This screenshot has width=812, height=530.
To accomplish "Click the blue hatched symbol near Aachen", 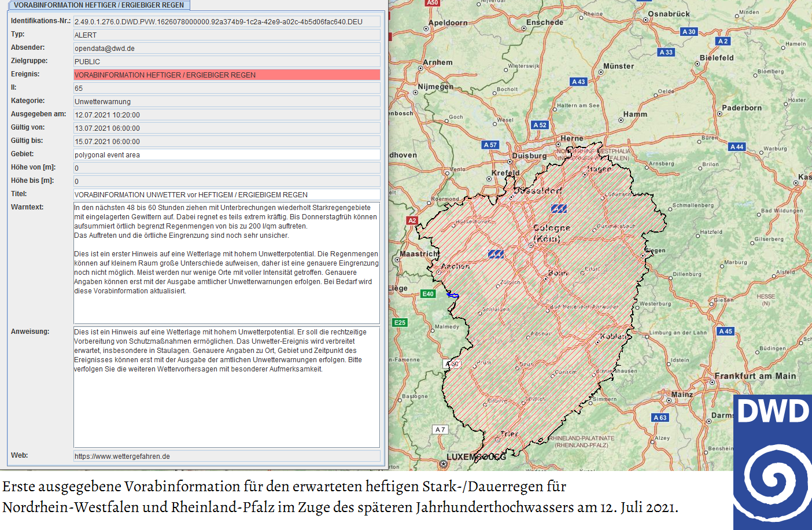I will coord(496,254).
